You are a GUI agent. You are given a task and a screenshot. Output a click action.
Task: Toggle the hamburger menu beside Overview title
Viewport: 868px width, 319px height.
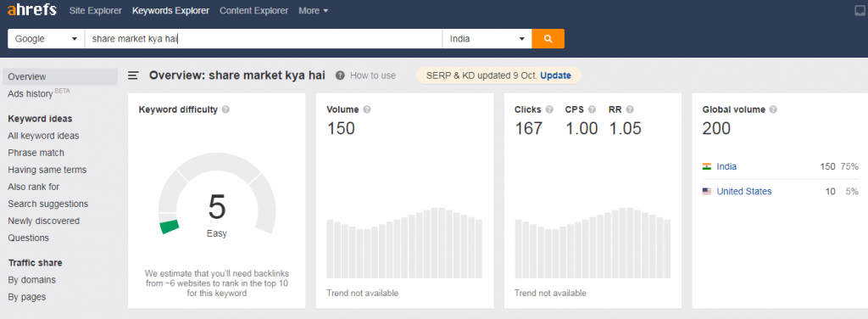[133, 76]
